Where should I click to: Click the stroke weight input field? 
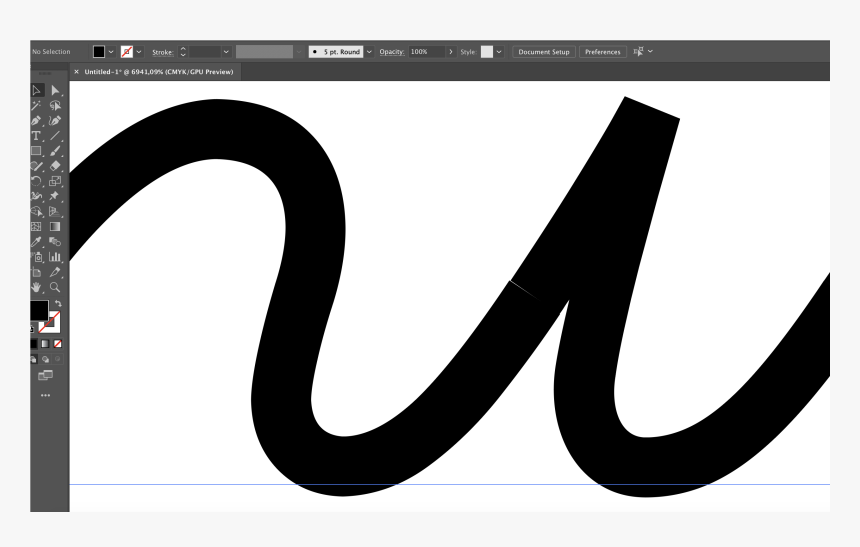click(205, 52)
